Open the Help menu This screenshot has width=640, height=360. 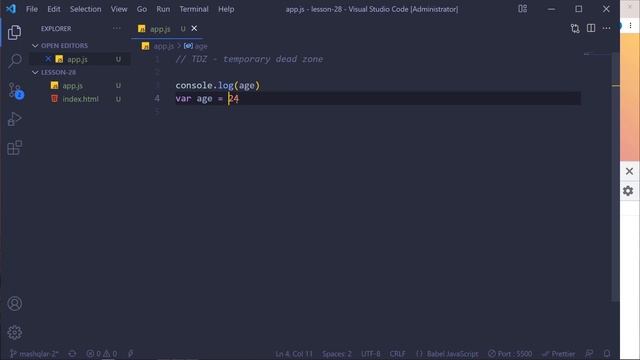pyautogui.click(x=226, y=9)
